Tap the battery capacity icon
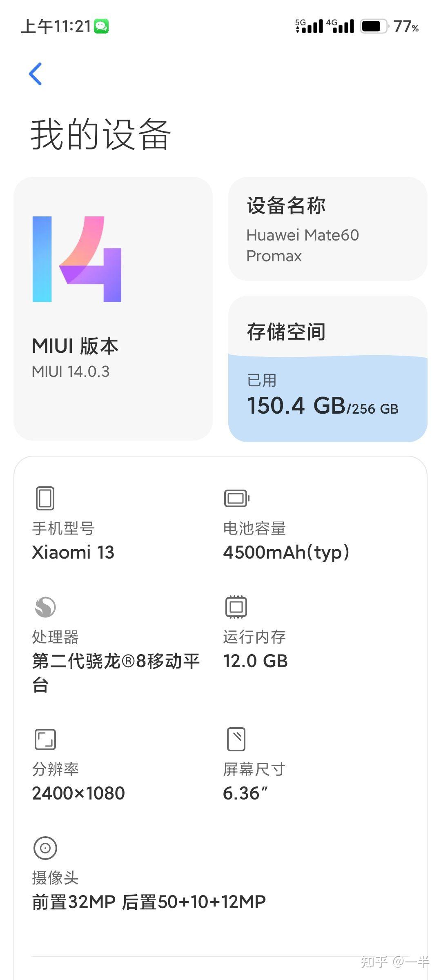This screenshot has height=980, width=441. (x=237, y=498)
